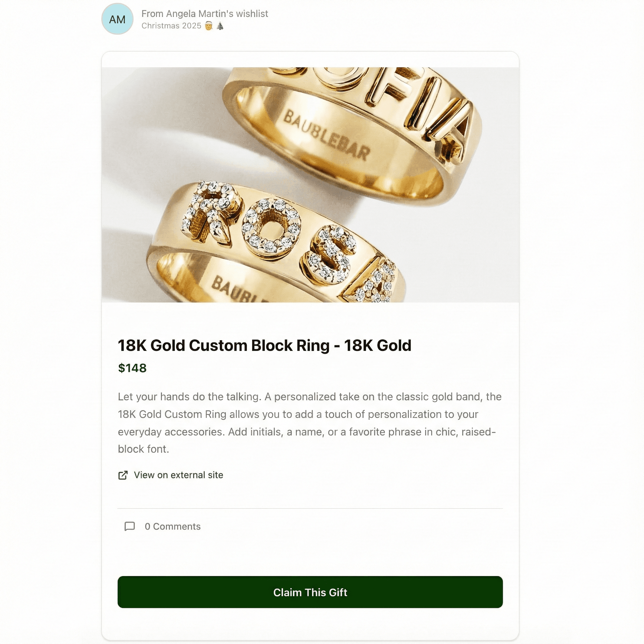Click the product title 18K Gold Custom Block Ring
The height and width of the screenshot is (644, 644).
point(265,346)
